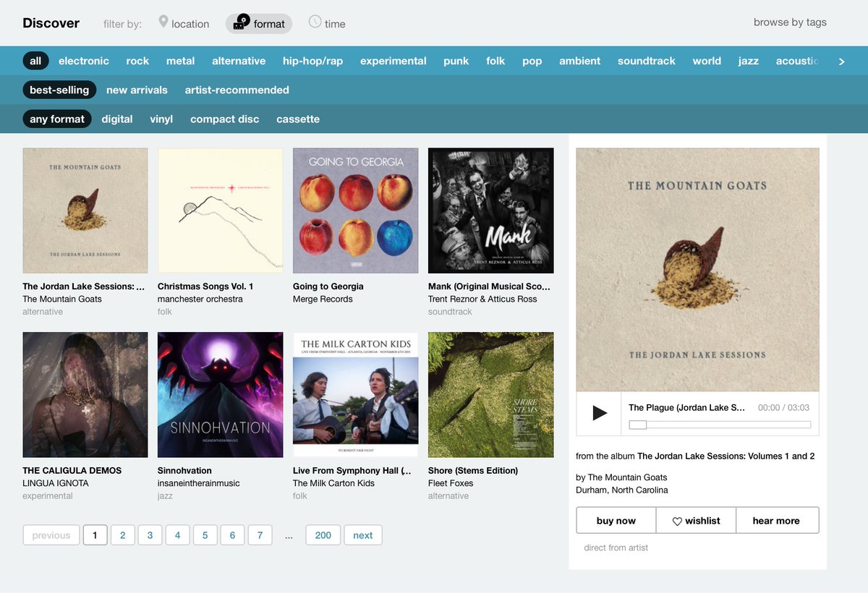Filter by soundtrack genre
The image size is (868, 604).
(647, 61)
